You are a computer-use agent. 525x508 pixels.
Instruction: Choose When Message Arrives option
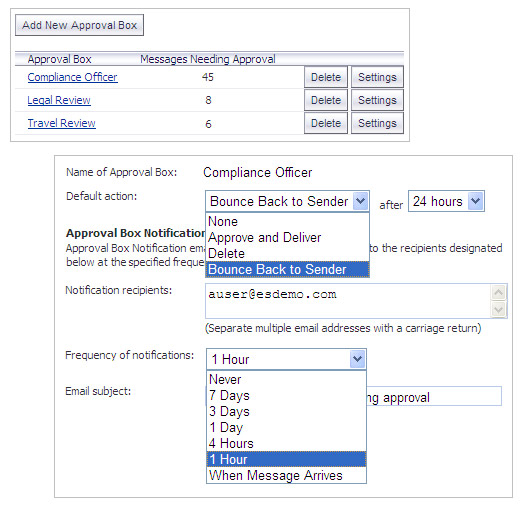287,476
